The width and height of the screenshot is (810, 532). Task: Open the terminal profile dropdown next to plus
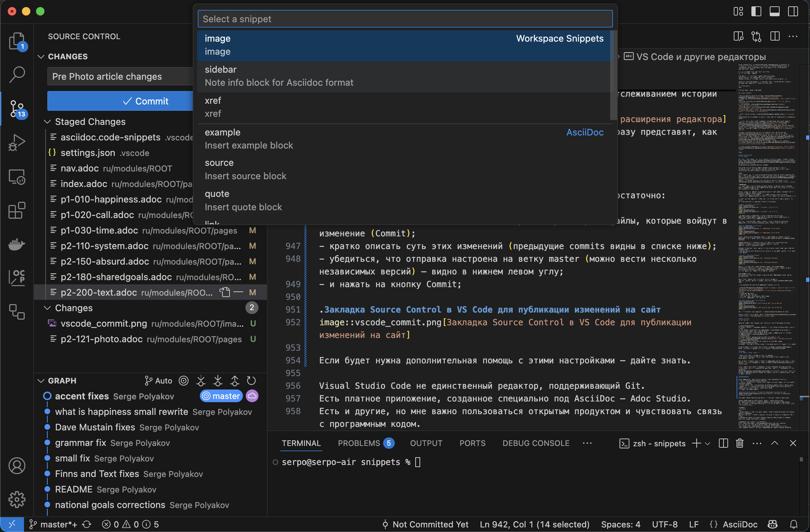coord(707,443)
